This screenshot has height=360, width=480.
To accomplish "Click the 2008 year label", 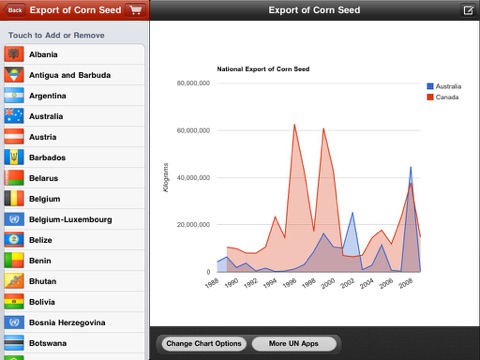I will 406,283.
